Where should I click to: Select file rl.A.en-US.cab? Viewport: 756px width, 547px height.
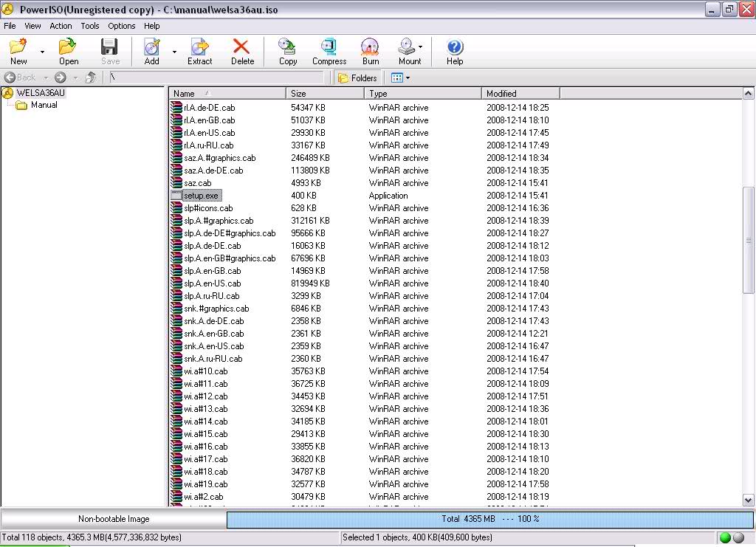coord(209,133)
